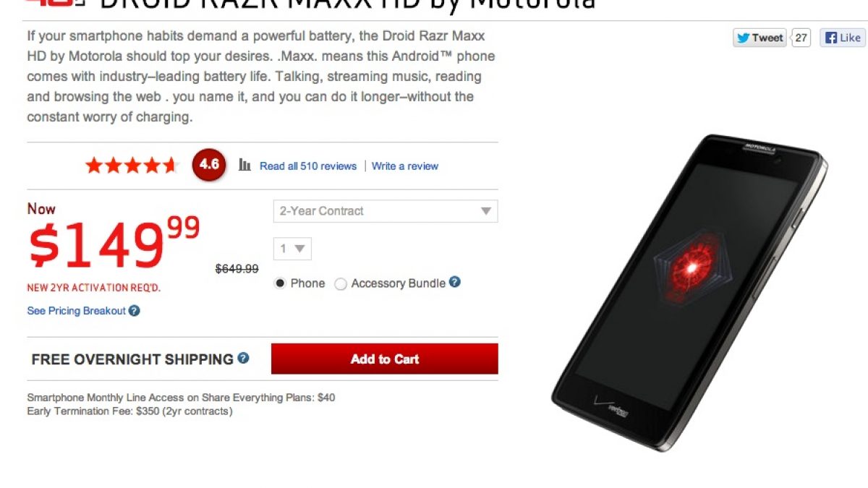
Task: Click help icon beside Free Overnight Shipping
Action: pyautogui.click(x=243, y=358)
